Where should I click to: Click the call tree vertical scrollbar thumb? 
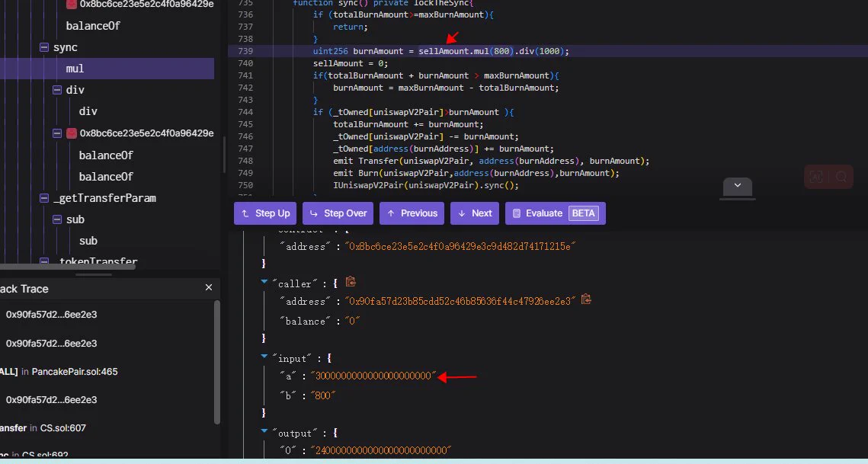(223, 155)
